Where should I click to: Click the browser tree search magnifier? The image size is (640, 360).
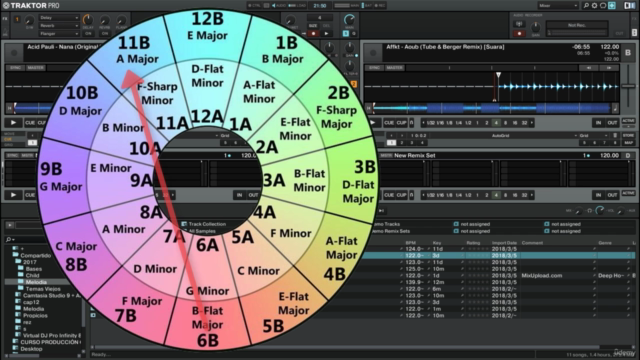pos(9,239)
